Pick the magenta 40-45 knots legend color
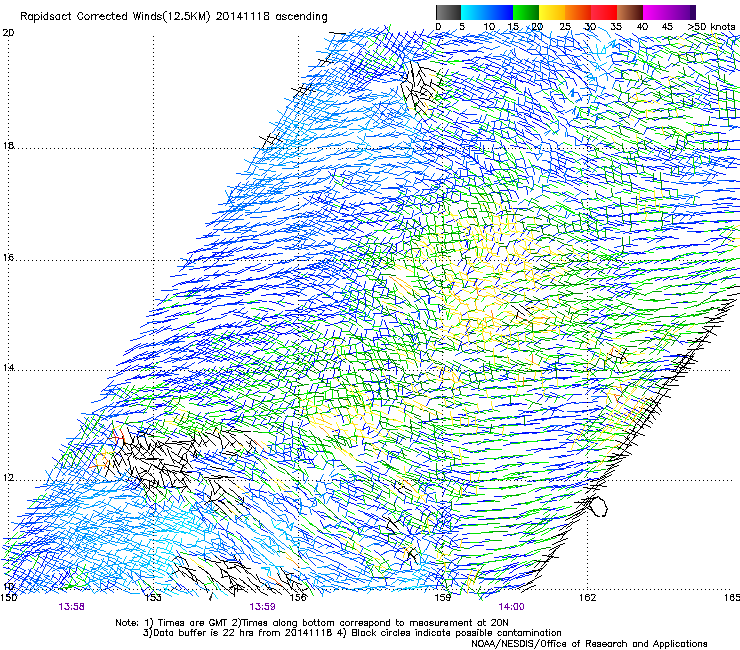740x650 pixels. coord(656,12)
